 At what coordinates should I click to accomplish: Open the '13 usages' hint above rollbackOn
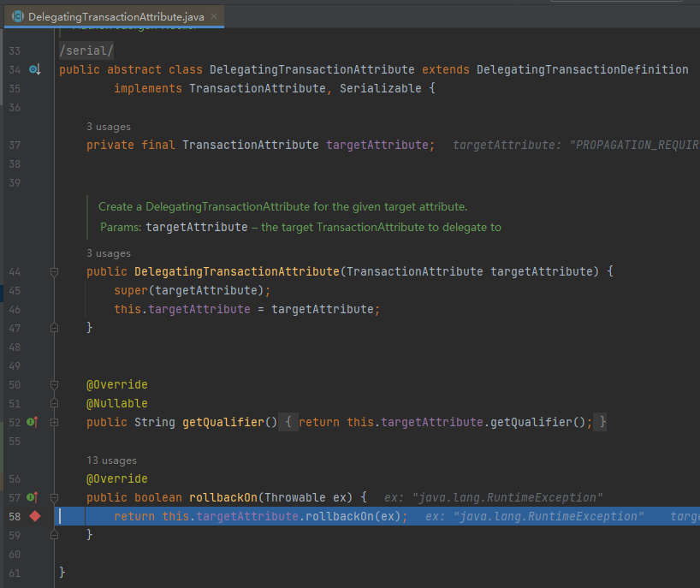111,460
